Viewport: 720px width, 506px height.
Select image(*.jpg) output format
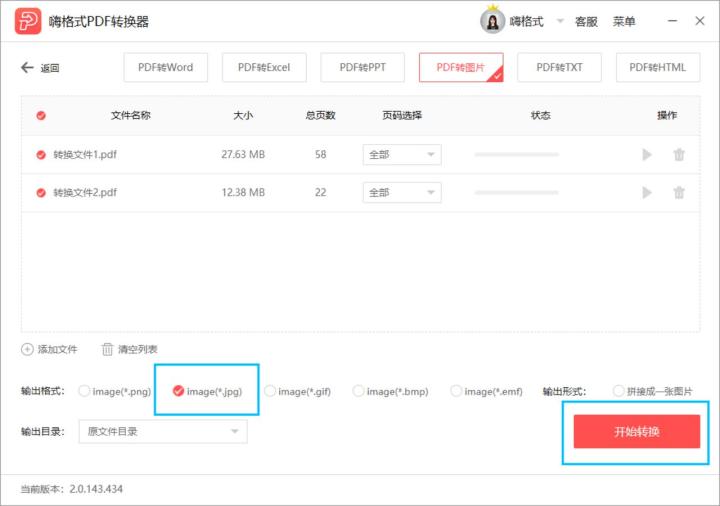[x=178, y=391]
